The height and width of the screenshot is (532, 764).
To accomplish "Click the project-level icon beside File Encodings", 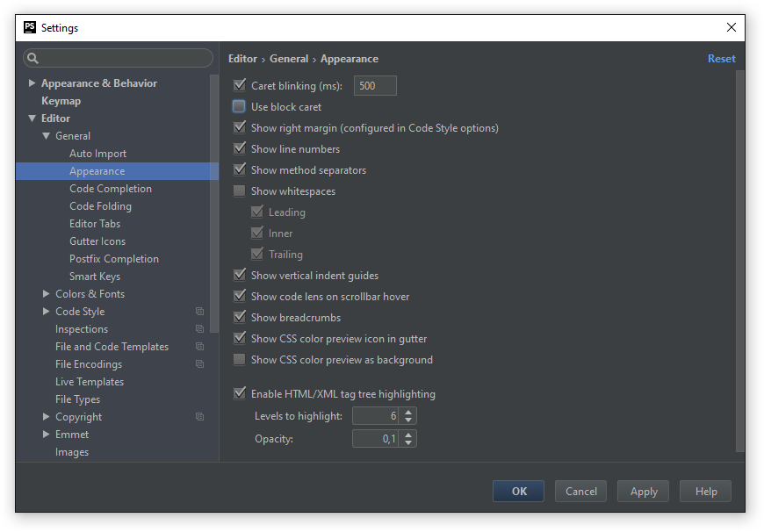I will click(x=199, y=364).
